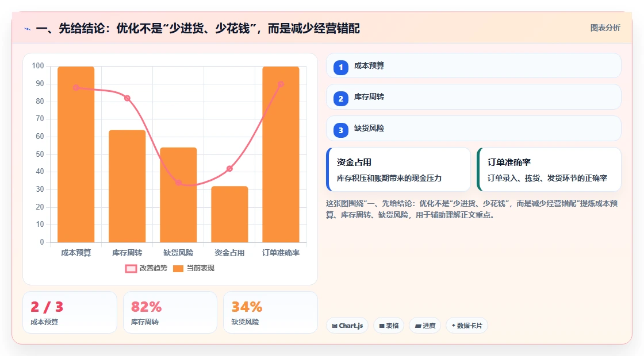Click the trend line point above 成本预算

pos(76,88)
